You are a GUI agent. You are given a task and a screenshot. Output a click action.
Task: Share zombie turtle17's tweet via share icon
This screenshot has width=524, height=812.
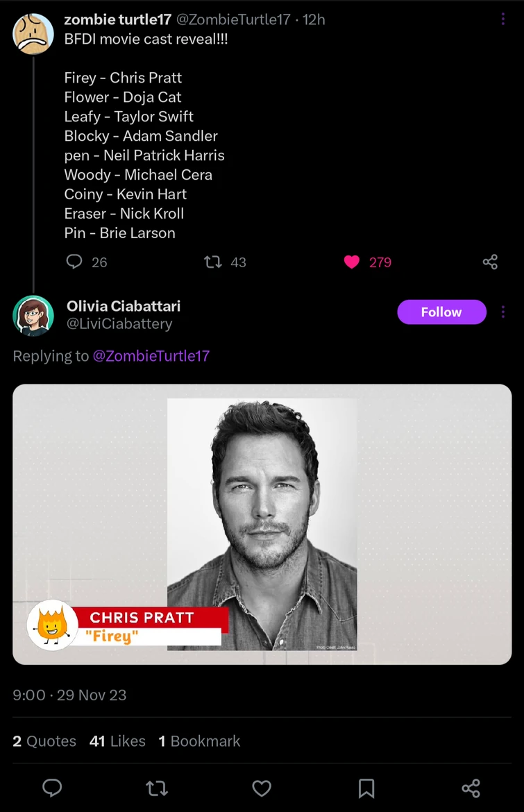point(490,262)
